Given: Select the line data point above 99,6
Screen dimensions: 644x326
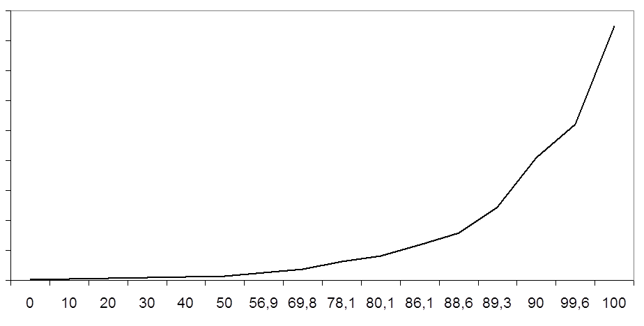Looking at the screenshot, I should click(575, 124).
